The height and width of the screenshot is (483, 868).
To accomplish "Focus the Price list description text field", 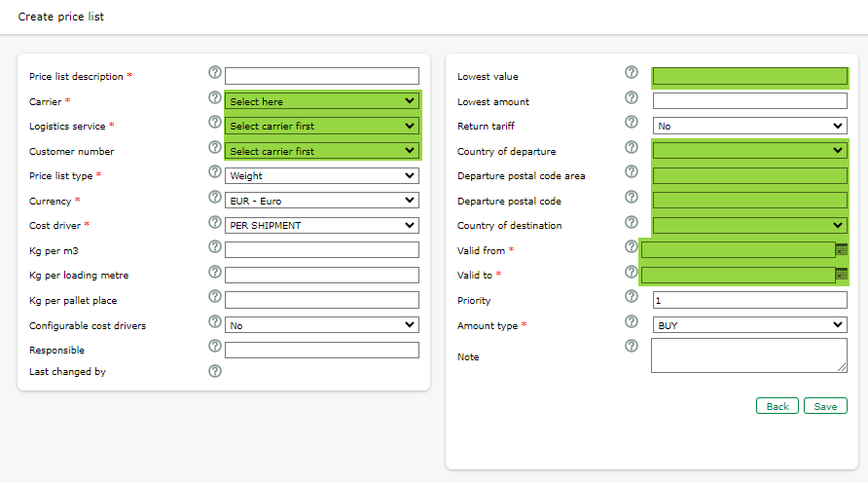I will [x=322, y=76].
